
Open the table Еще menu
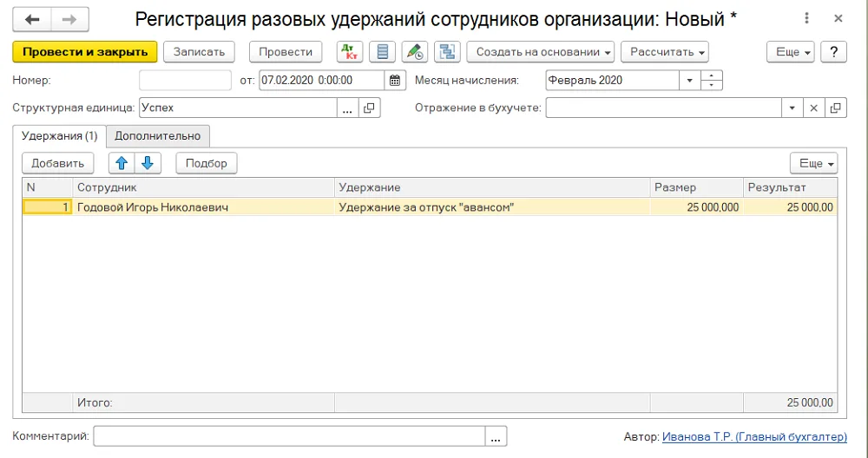[x=814, y=163]
